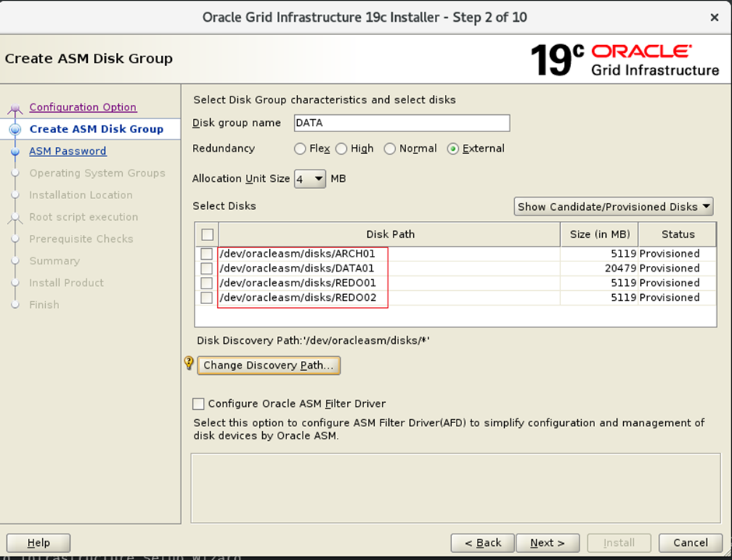Click Provisioned status in ARCH01 row
732x560 pixels.
pyautogui.click(x=670, y=254)
